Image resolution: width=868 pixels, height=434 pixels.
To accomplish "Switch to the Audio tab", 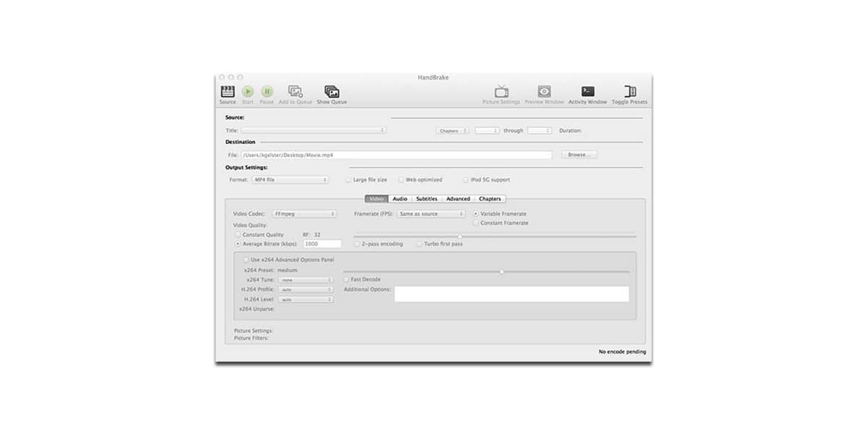I will click(x=400, y=199).
